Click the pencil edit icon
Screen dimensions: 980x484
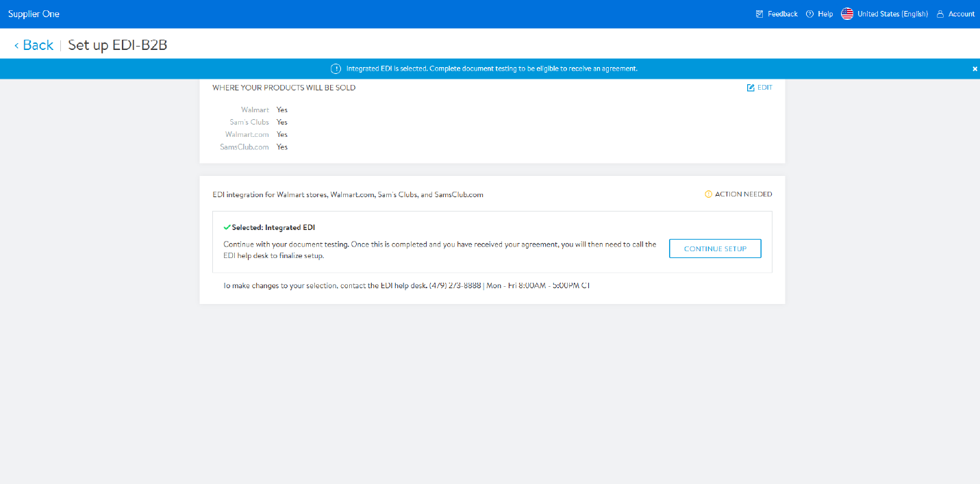coord(751,88)
